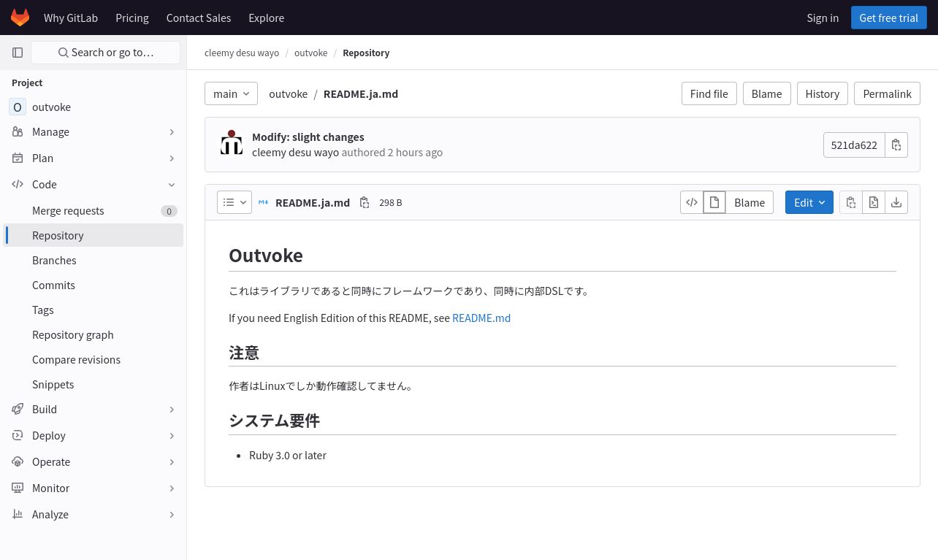Expand the Operate menu chevron
Viewport: 938px width, 560px height.
tap(172, 462)
